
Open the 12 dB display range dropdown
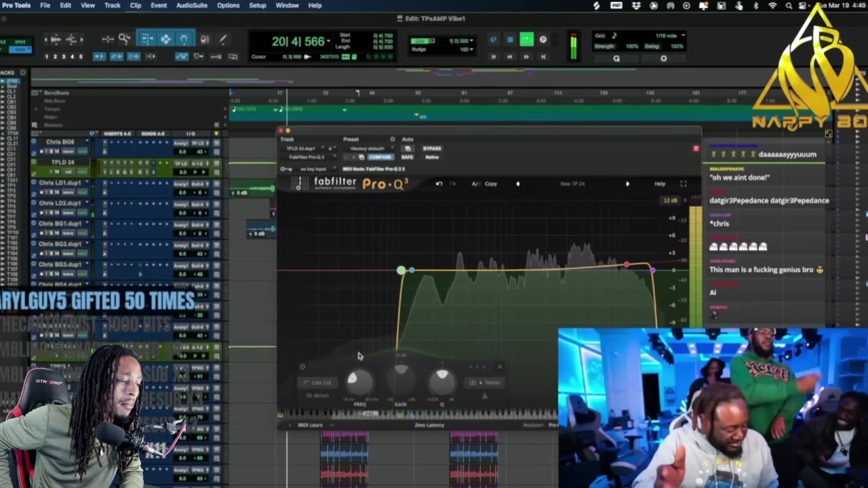(671, 201)
